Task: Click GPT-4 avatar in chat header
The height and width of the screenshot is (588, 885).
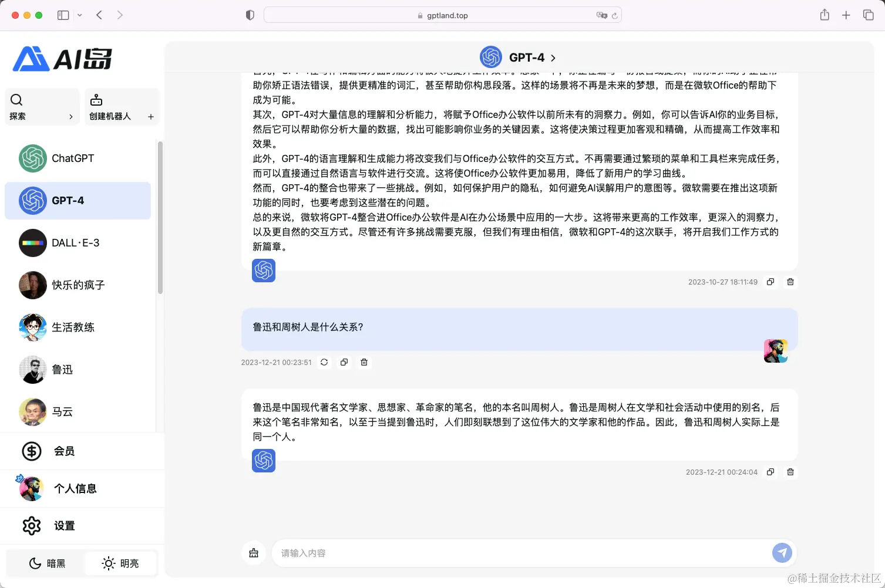Action: pyautogui.click(x=491, y=57)
